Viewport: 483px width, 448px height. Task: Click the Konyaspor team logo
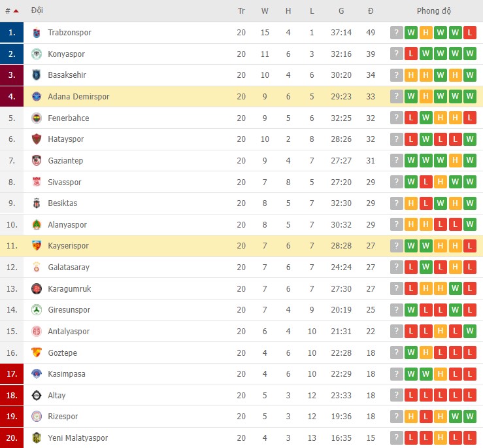(x=37, y=54)
